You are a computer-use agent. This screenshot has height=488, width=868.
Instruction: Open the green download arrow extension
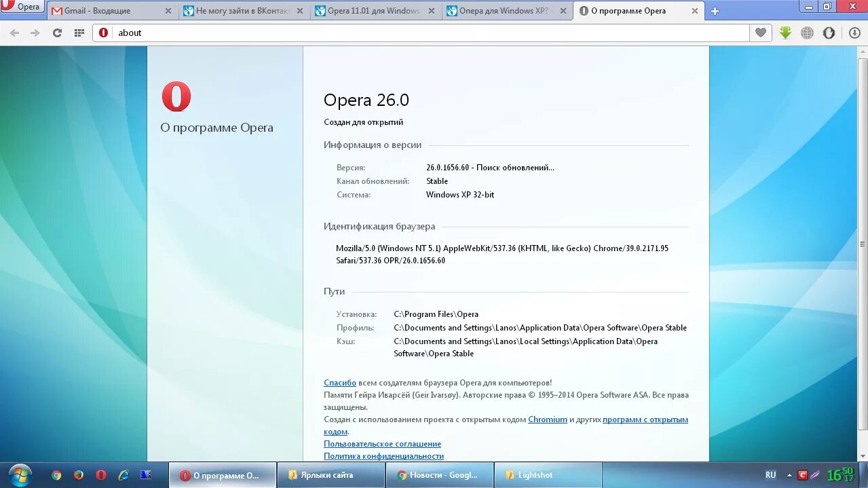click(785, 33)
